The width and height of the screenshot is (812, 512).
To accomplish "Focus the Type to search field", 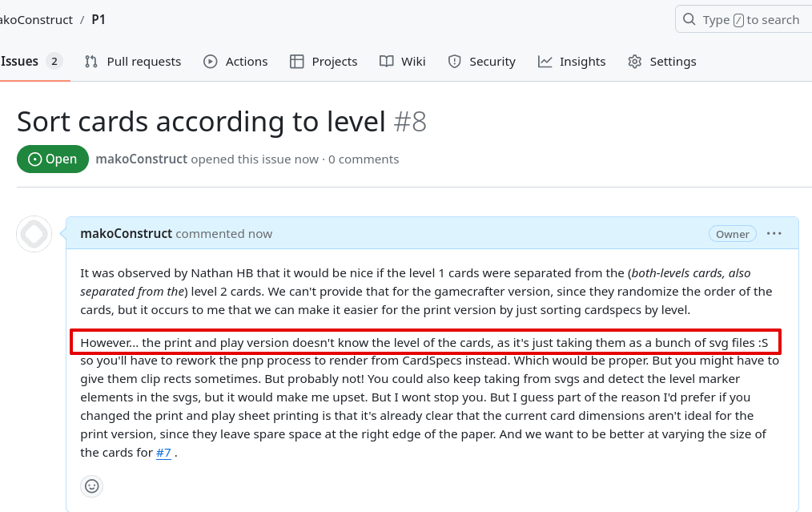I will pos(744,20).
